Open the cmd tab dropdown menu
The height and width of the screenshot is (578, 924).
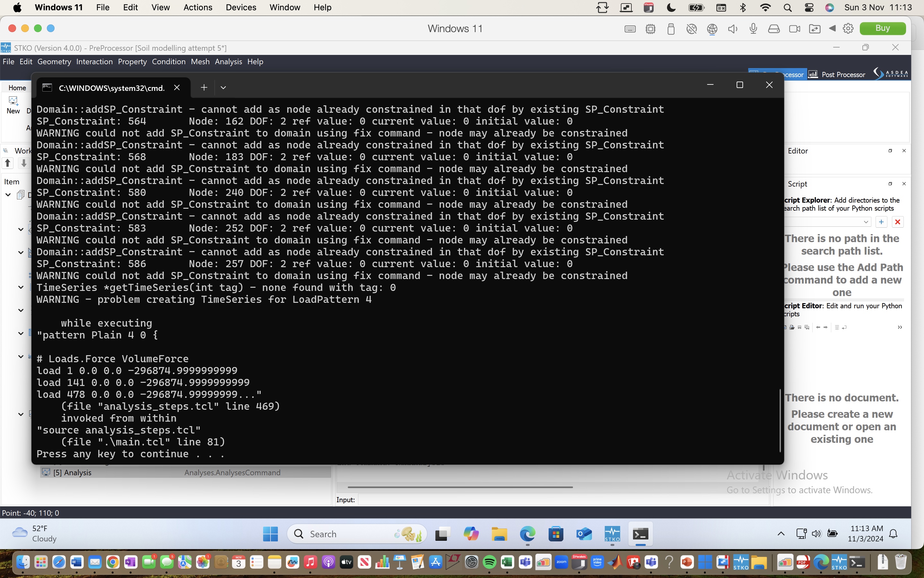[x=223, y=88]
